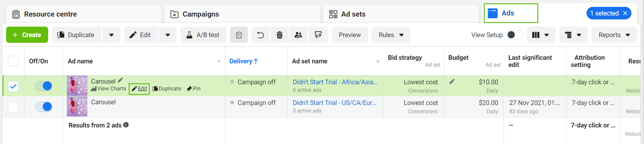Open Didn't Start Trial - US/CA/Eur ad set link
644x144 pixels.
[x=334, y=103]
